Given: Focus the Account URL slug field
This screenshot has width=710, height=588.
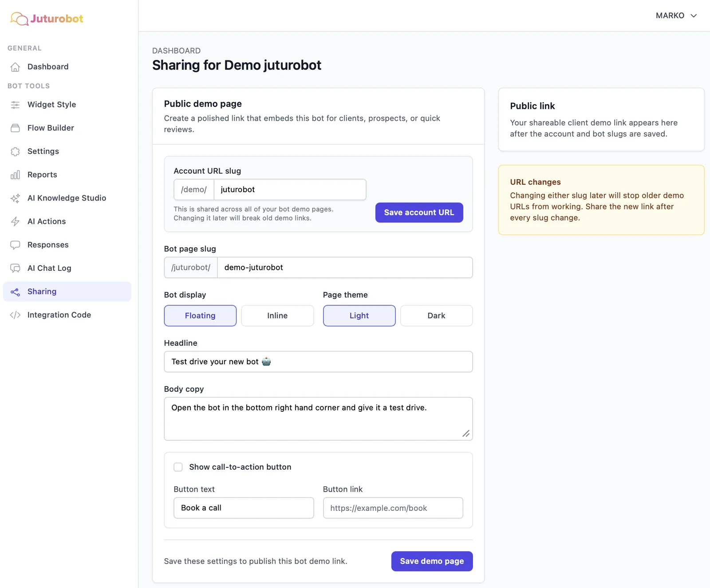Looking at the screenshot, I should [x=290, y=189].
